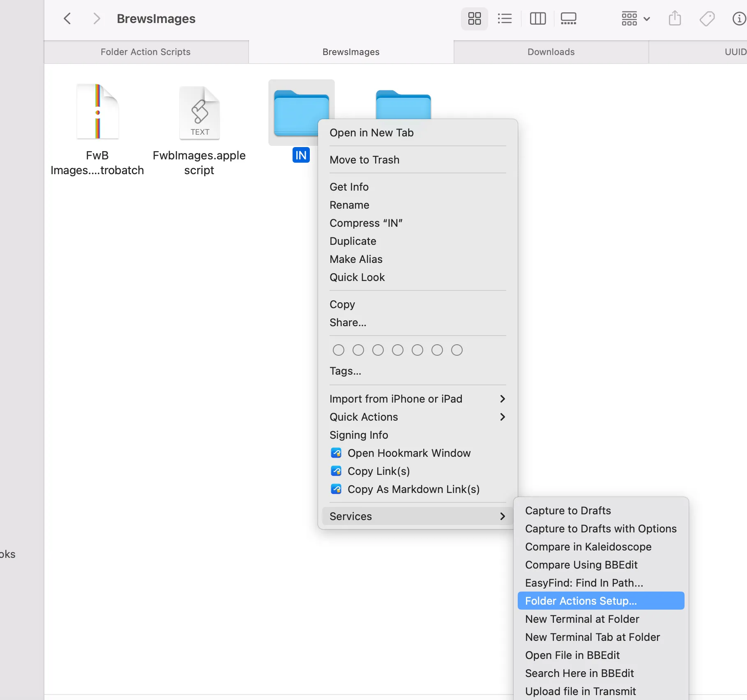Click Open in New Tab
Screen dimensions: 747x700
coord(371,132)
